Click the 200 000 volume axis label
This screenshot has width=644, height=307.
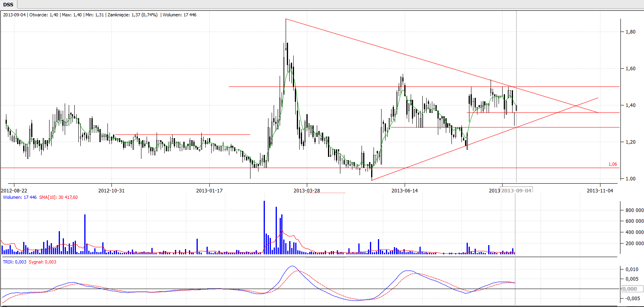(x=634, y=244)
